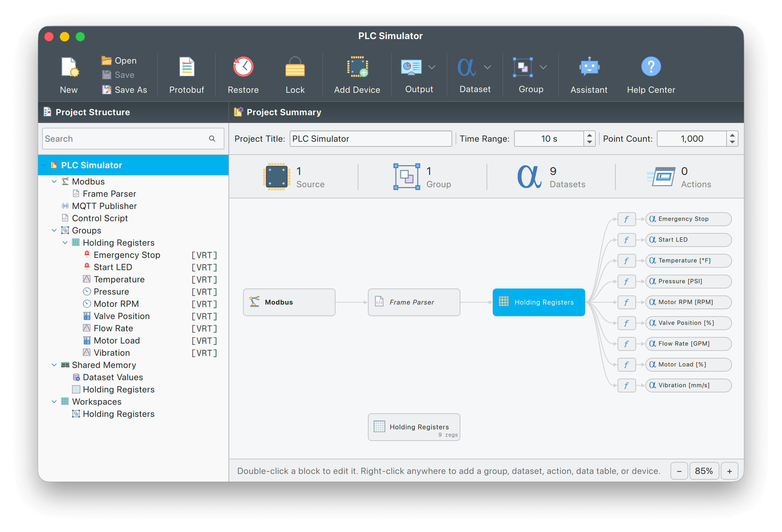The height and width of the screenshot is (532, 782).
Task: Click the Holding Registers 9 regs block
Action: [414, 427]
